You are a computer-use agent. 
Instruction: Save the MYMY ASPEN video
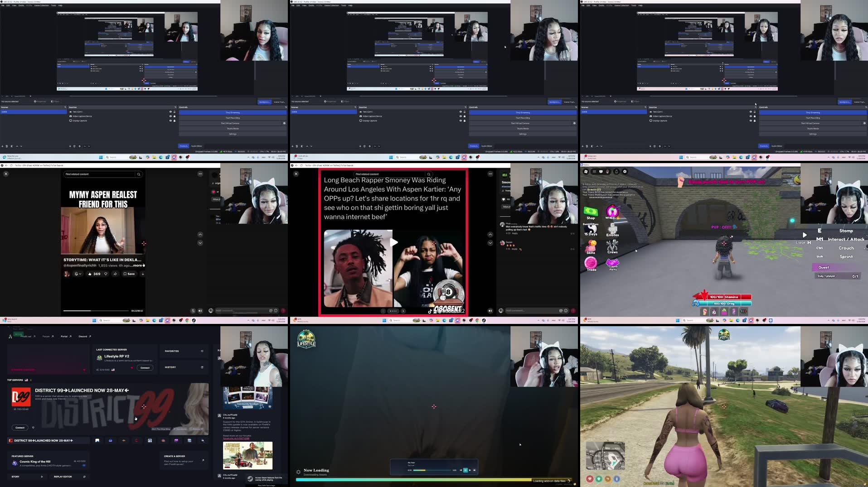(129, 274)
